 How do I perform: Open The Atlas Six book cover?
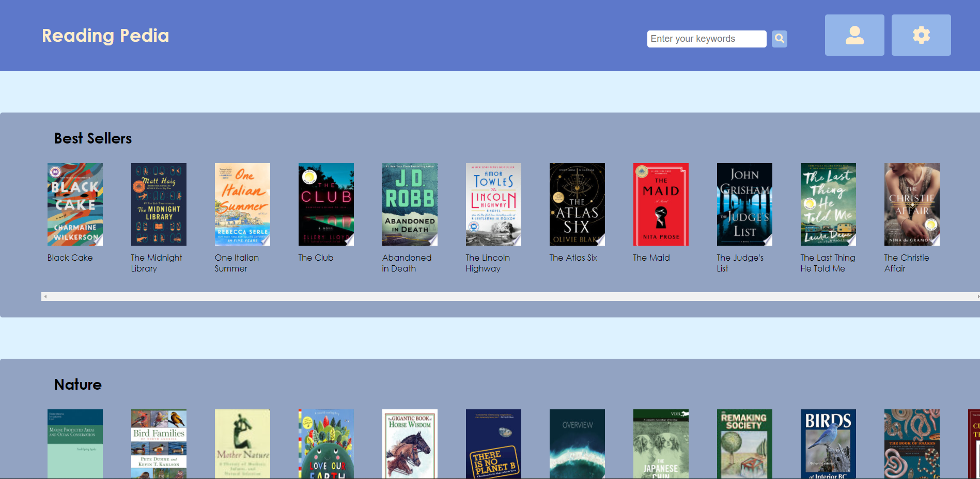coord(577,204)
